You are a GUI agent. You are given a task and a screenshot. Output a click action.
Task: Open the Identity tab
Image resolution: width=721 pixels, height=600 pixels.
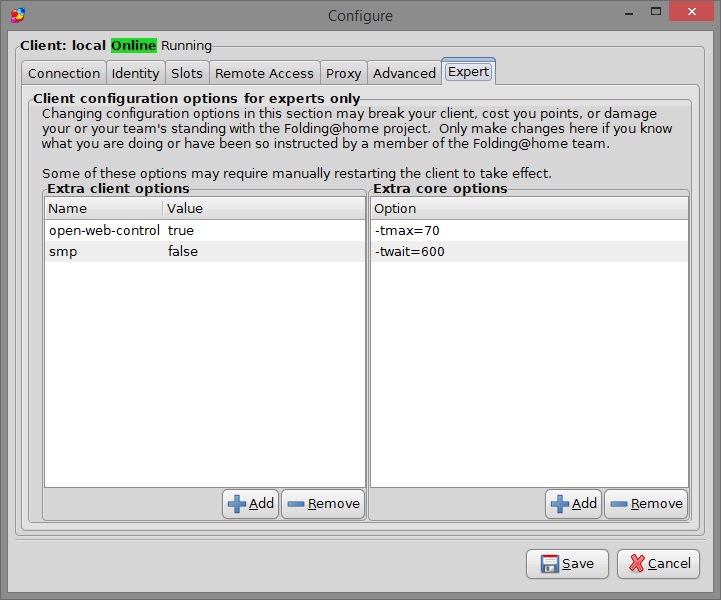135,73
